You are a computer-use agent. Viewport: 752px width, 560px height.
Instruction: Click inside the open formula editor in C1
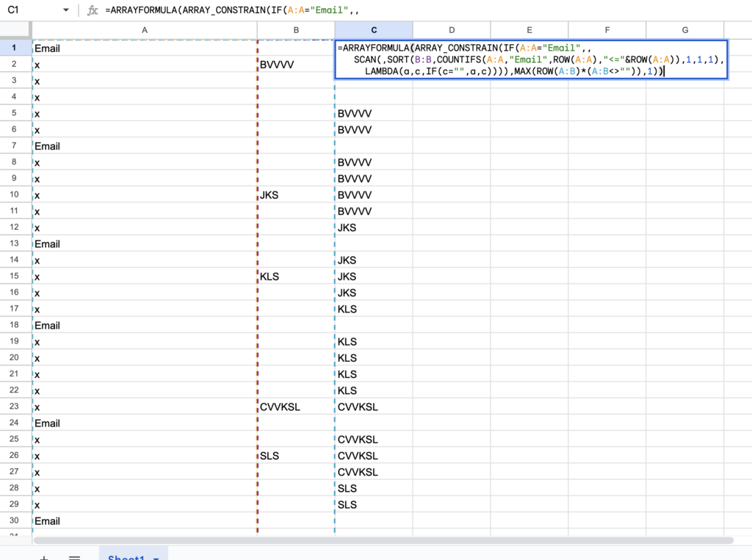click(531, 59)
